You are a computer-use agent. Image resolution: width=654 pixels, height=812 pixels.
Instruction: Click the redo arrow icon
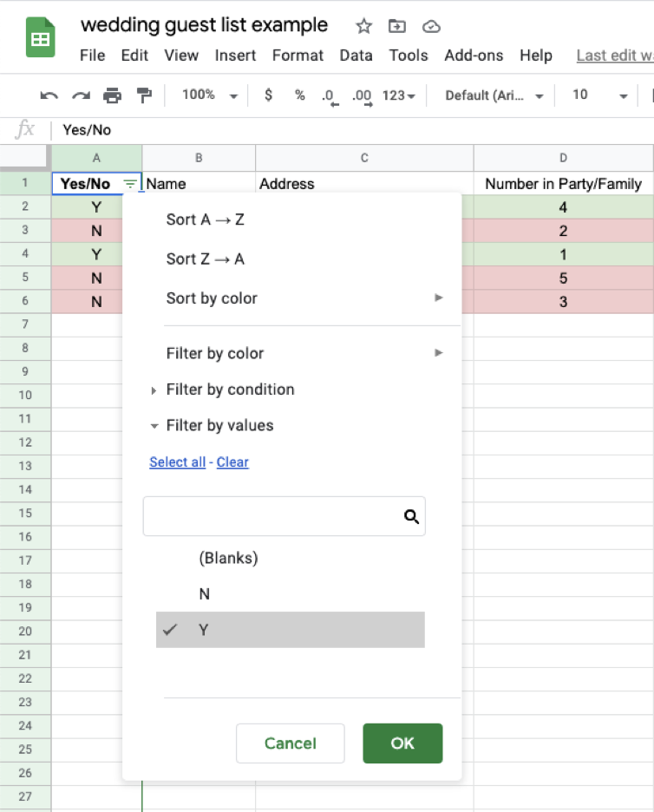(x=81, y=95)
